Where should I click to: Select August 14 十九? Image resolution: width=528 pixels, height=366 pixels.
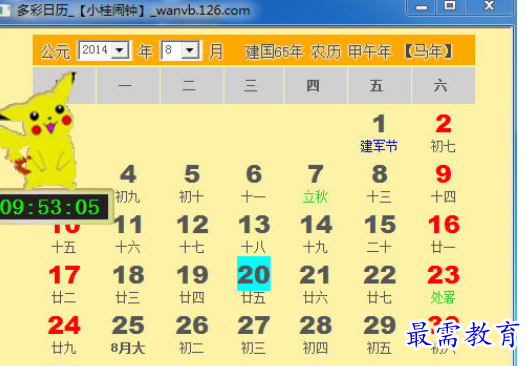(x=316, y=234)
